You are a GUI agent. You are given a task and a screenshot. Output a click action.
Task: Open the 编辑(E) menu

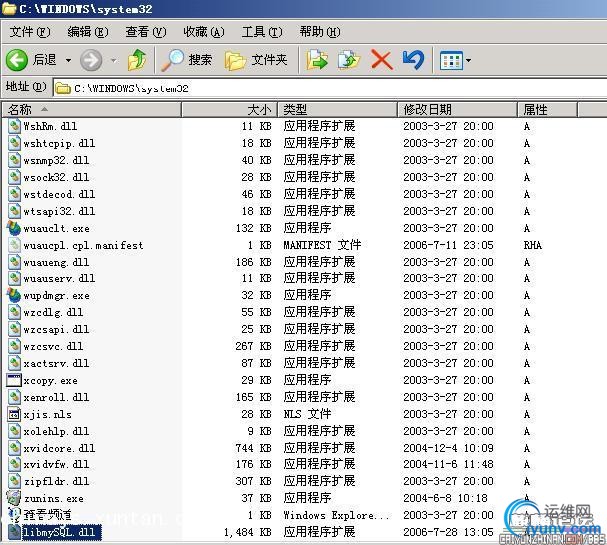88,32
